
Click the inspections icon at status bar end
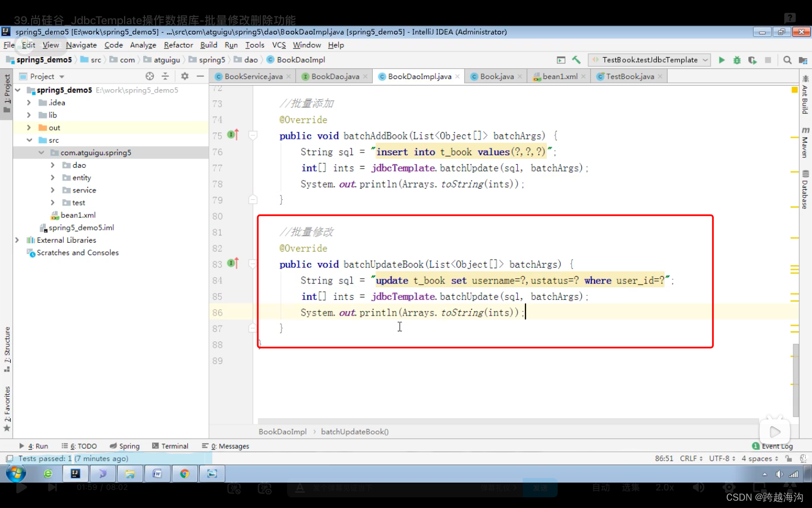[803, 459]
